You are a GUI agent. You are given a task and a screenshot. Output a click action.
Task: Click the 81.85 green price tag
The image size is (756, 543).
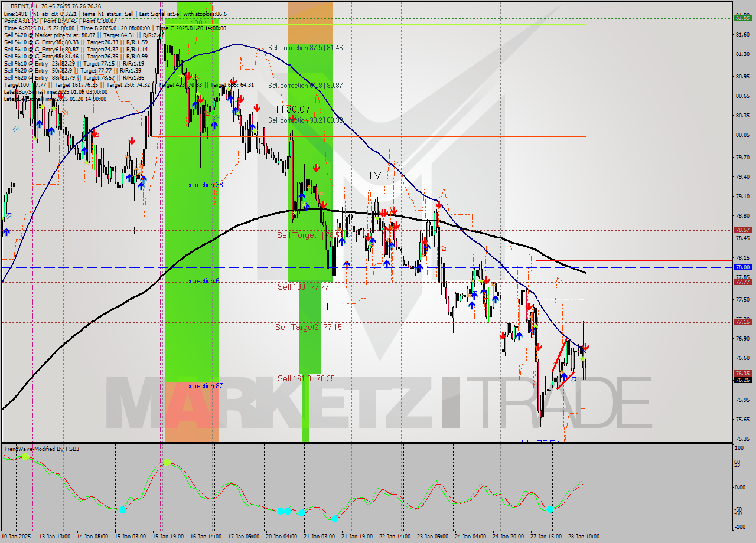[742, 18]
